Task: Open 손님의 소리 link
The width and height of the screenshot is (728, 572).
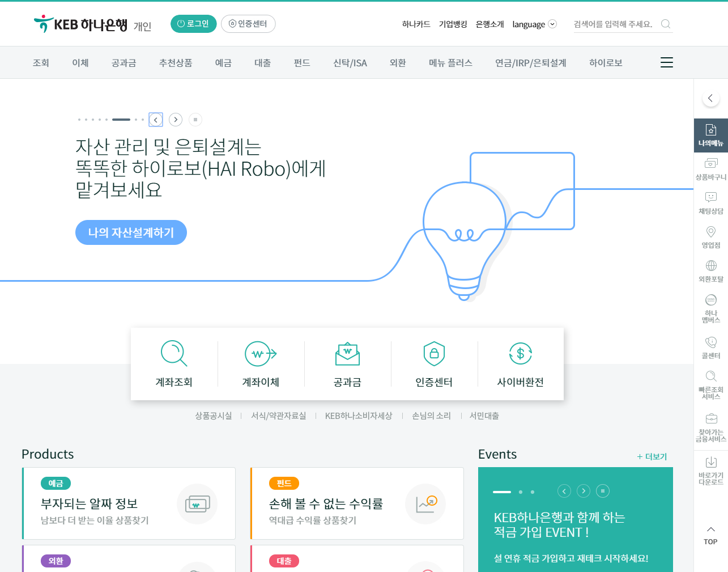Action: click(x=431, y=416)
